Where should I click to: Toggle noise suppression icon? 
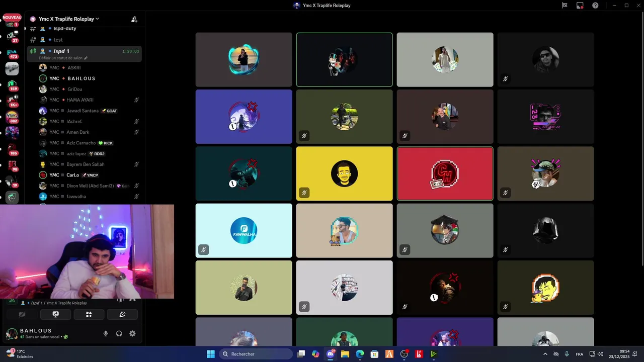120,300
